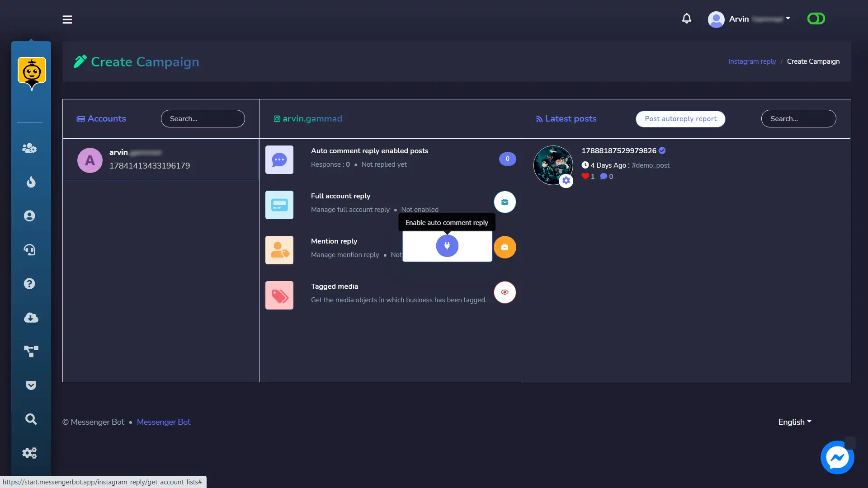
Task: Click the tagged media eye icon
Action: click(505, 292)
